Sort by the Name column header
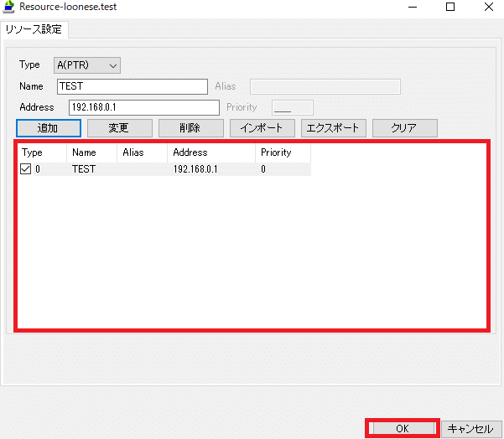The height and width of the screenshot is (439, 504). [x=92, y=152]
